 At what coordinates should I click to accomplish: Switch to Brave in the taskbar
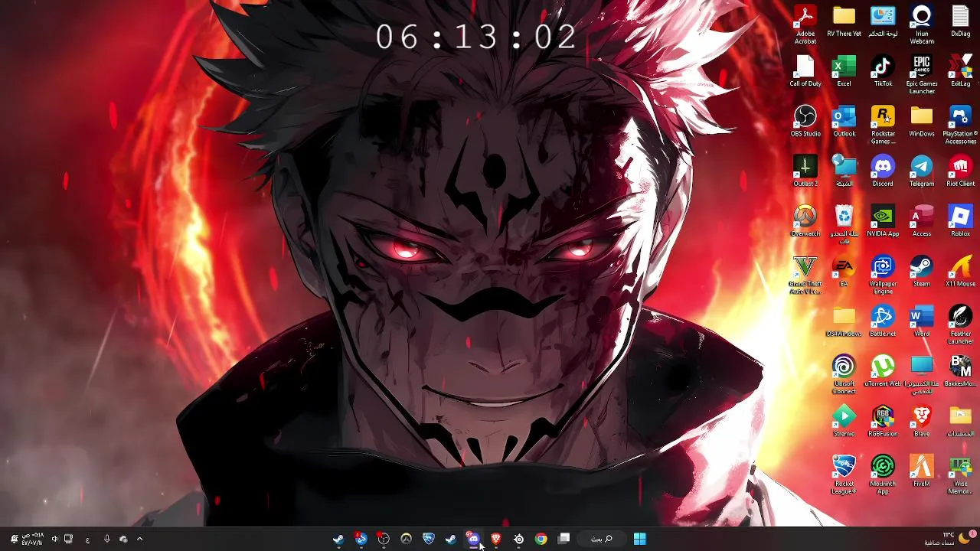496,539
